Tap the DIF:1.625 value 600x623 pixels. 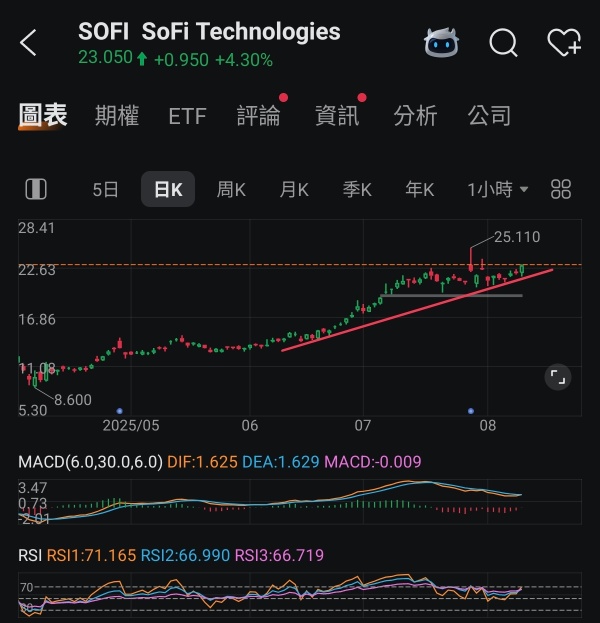[202, 462]
